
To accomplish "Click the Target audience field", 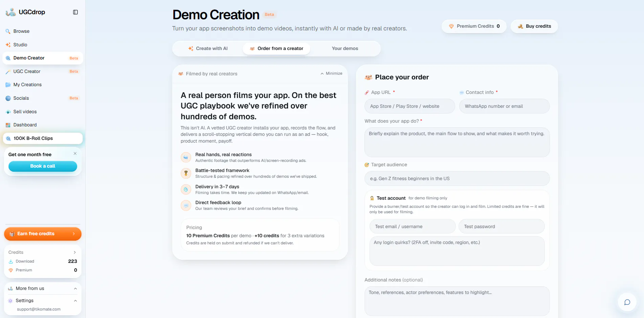I will pyautogui.click(x=457, y=178).
